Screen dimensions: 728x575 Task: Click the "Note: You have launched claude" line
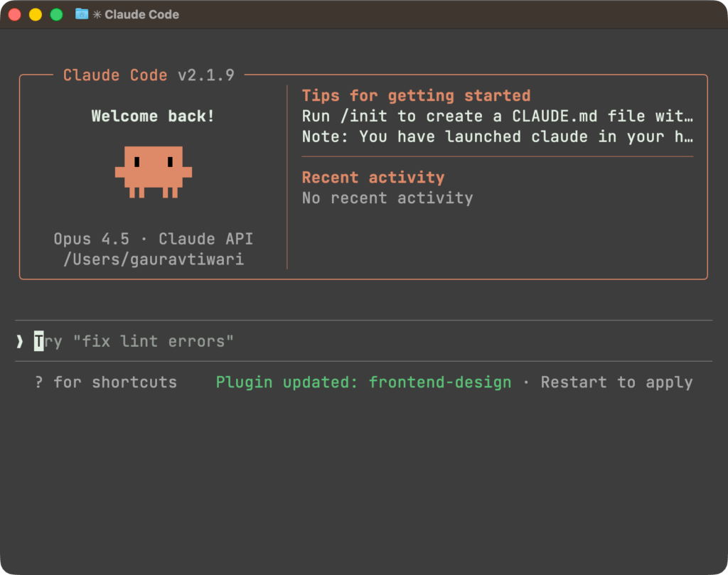497,137
